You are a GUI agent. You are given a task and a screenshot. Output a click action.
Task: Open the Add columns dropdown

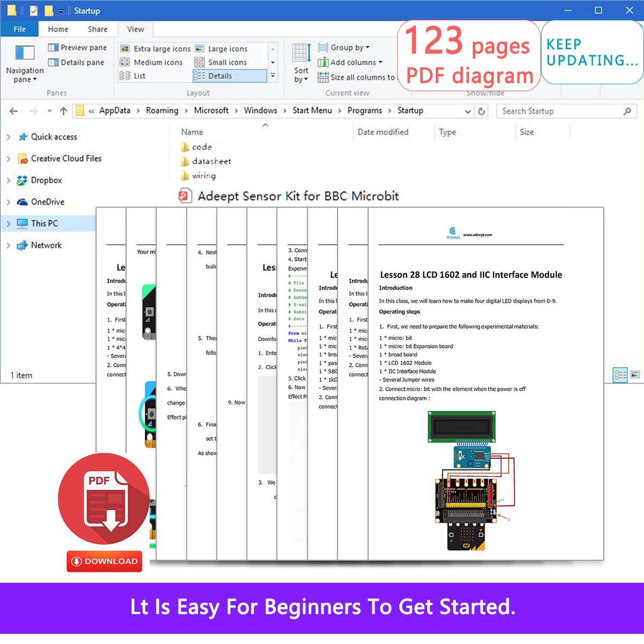[x=350, y=62]
